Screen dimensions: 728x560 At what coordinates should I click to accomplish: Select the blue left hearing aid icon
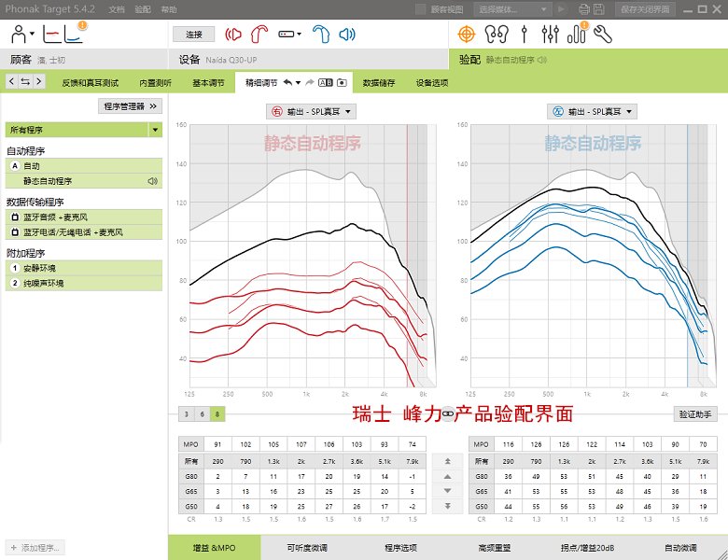pos(321,35)
